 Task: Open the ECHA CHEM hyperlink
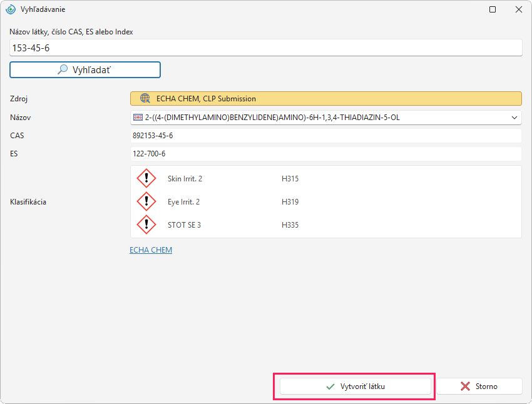(151, 250)
